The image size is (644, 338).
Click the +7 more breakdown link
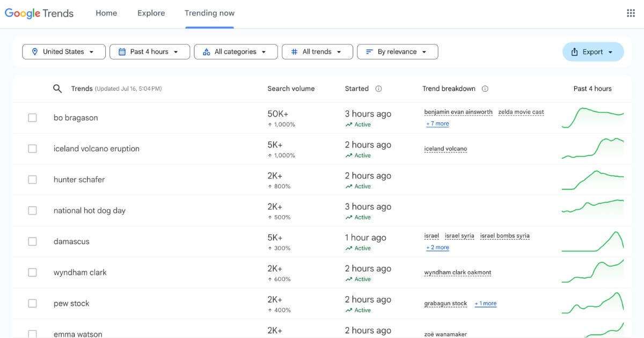[x=437, y=123]
